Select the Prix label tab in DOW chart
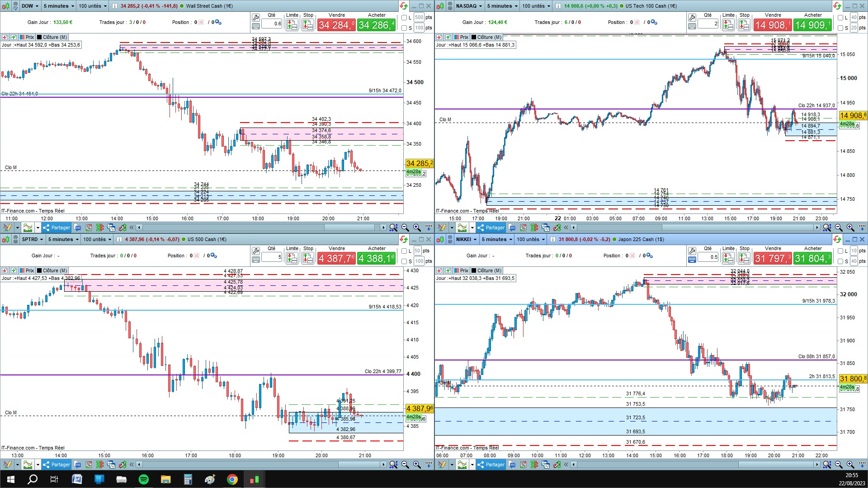 [27, 37]
